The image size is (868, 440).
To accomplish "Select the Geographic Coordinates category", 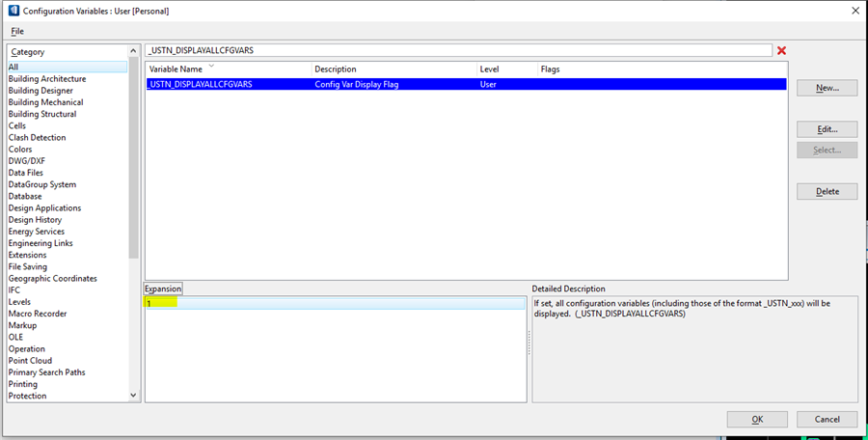I will click(53, 278).
